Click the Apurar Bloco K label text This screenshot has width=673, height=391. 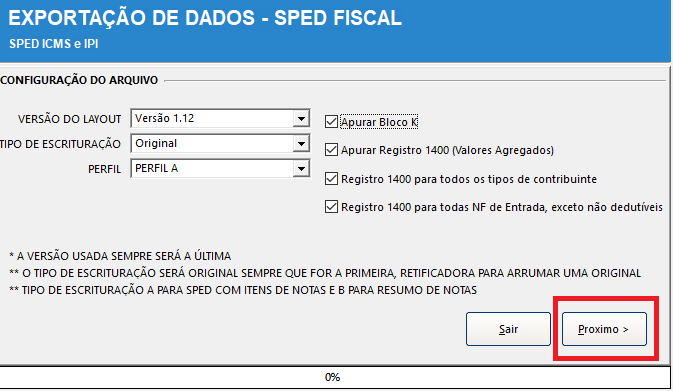click(x=379, y=122)
